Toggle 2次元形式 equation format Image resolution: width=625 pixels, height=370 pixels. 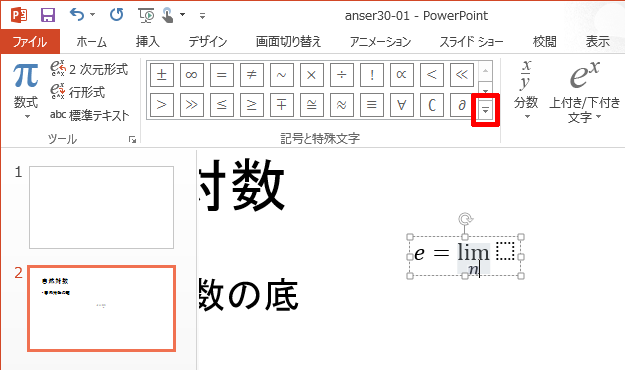click(x=89, y=69)
